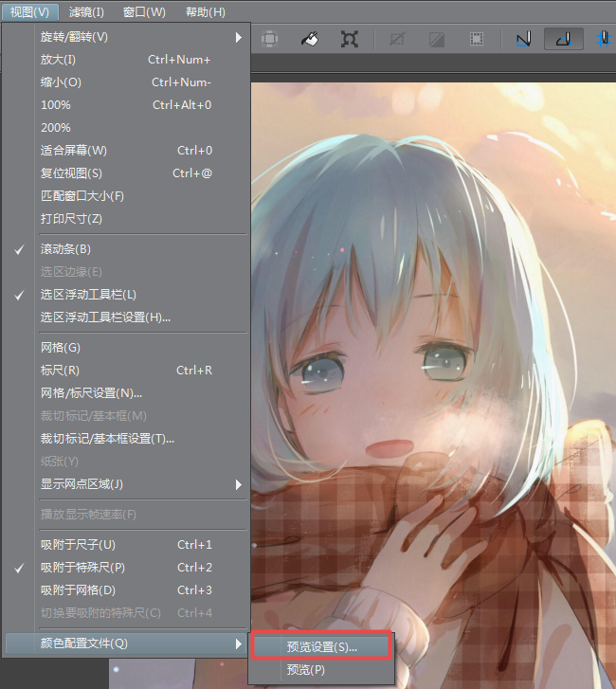The width and height of the screenshot is (616, 689).
Task: Enable 吸附于网格(D) snapping
Action: [126, 590]
